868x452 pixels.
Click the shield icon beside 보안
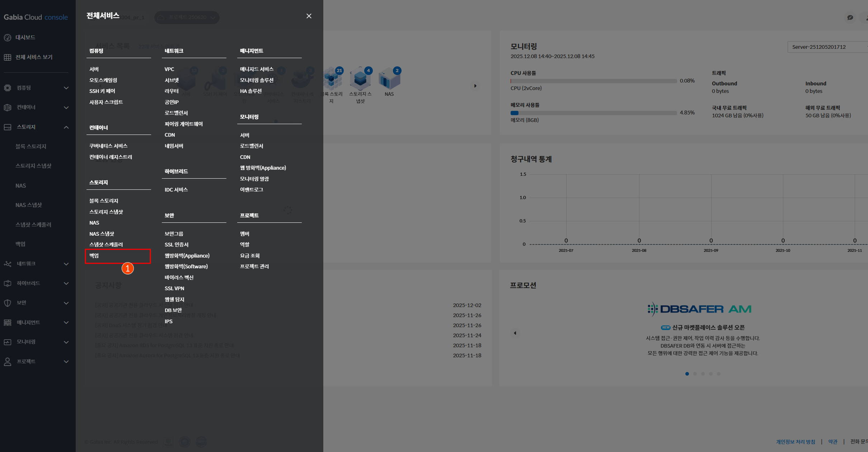(x=8, y=303)
